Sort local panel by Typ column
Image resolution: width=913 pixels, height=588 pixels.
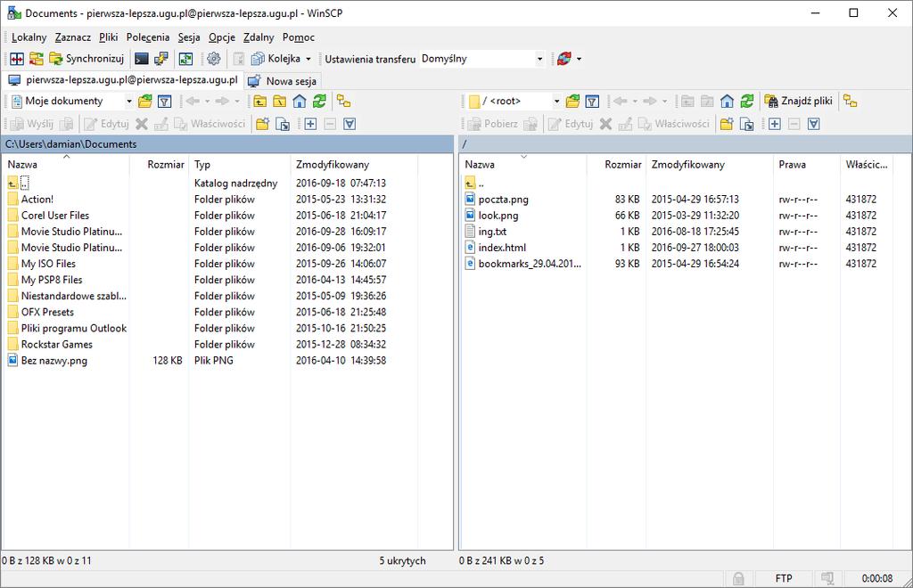[239, 165]
